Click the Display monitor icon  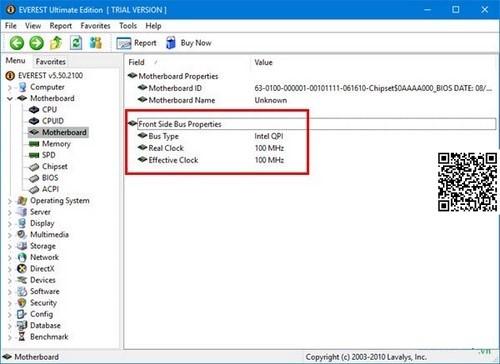click(22, 223)
